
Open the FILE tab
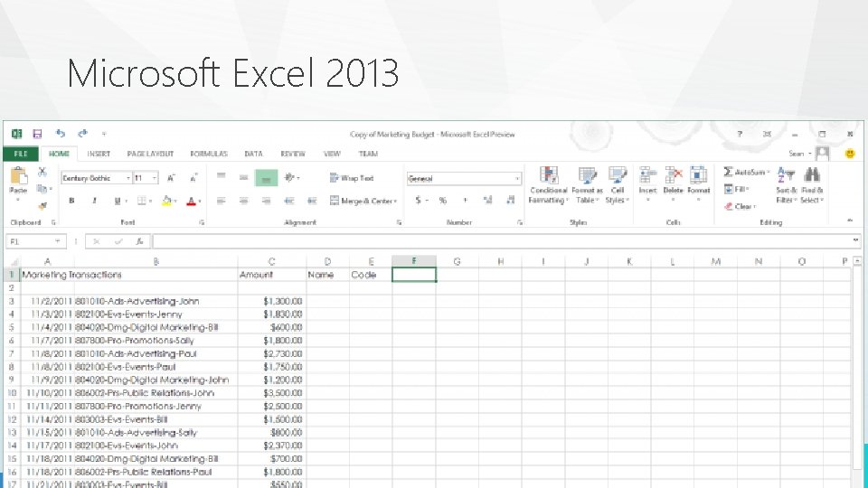21,154
